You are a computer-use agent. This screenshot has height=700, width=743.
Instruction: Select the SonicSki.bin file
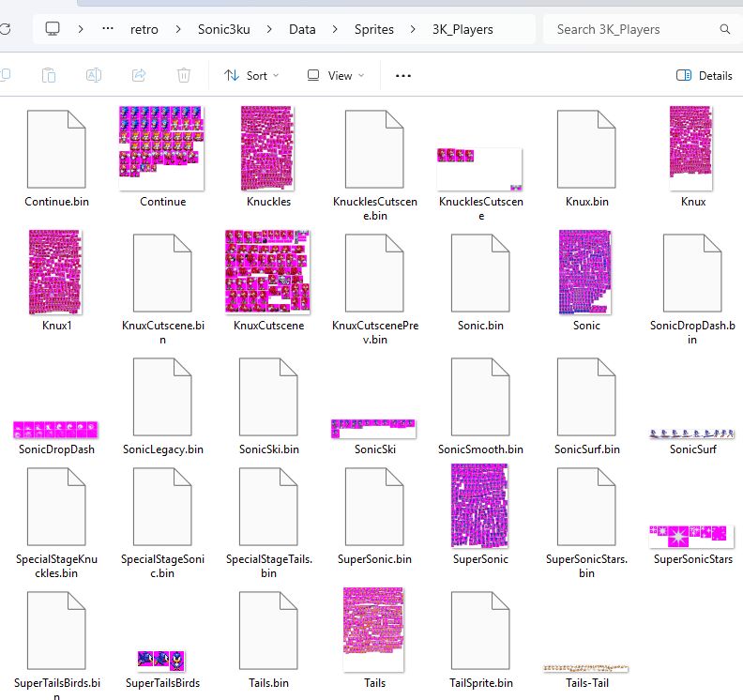click(x=268, y=405)
